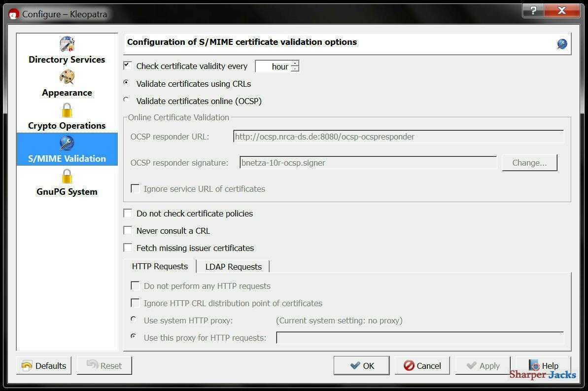The width and height of the screenshot is (588, 391).
Task: Check Fetch missing issuer certificates
Action: (128, 247)
